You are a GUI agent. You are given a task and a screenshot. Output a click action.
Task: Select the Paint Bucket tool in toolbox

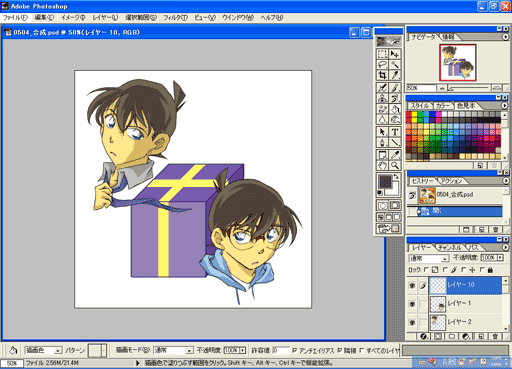coord(395,109)
